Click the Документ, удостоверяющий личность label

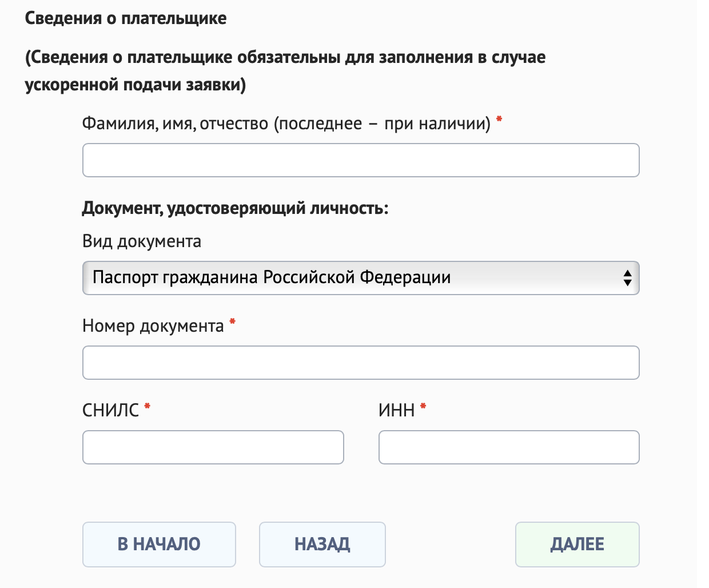point(237,207)
